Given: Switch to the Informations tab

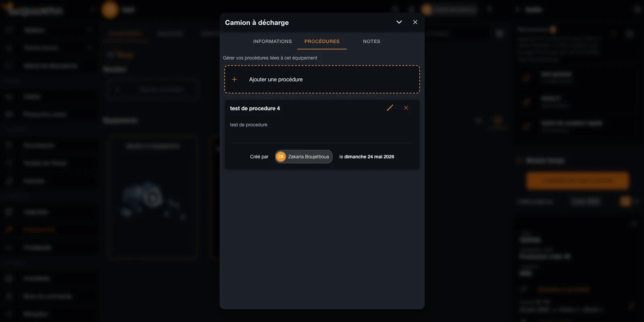Looking at the screenshot, I should click(x=272, y=41).
